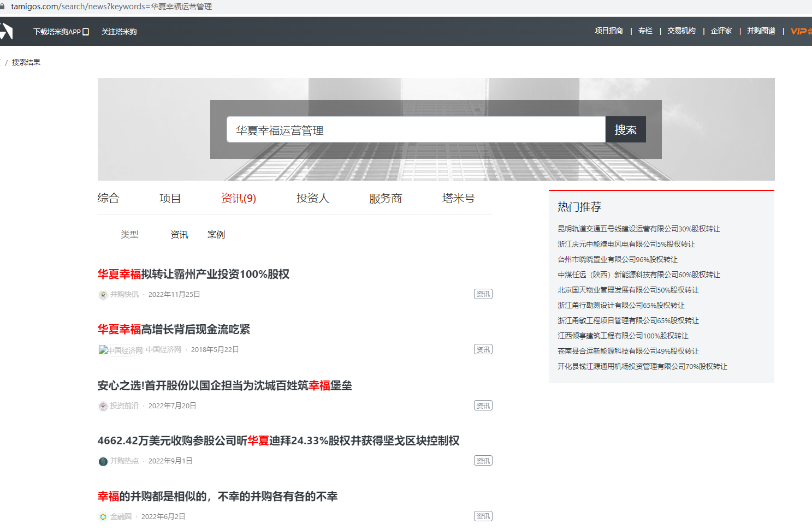The width and height of the screenshot is (812, 530).
Task: Open 中煤任远（陕西）新能源科技 60%股权转让 link
Action: tap(639, 275)
